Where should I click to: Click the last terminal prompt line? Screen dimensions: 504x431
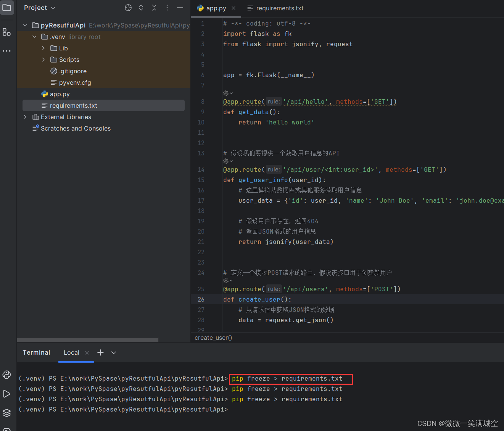point(123,409)
